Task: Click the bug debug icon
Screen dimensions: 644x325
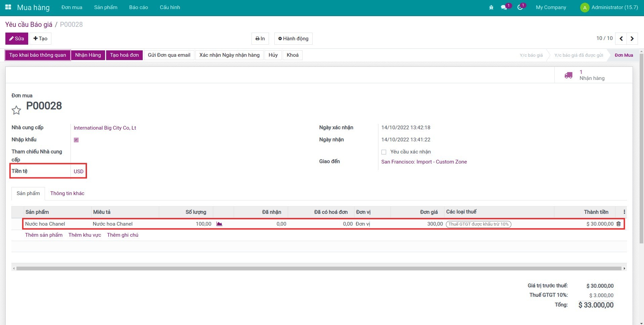Action: [x=491, y=7]
